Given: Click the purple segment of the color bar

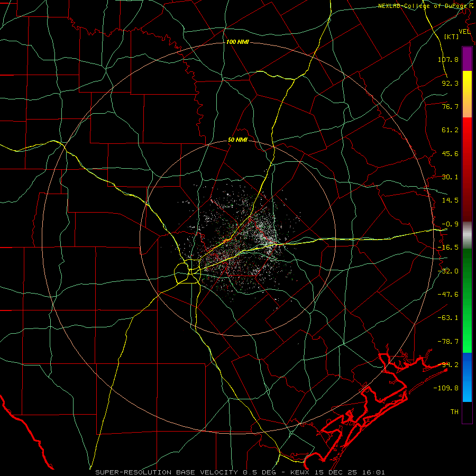Looking at the screenshot, I should pyautogui.click(x=467, y=59).
